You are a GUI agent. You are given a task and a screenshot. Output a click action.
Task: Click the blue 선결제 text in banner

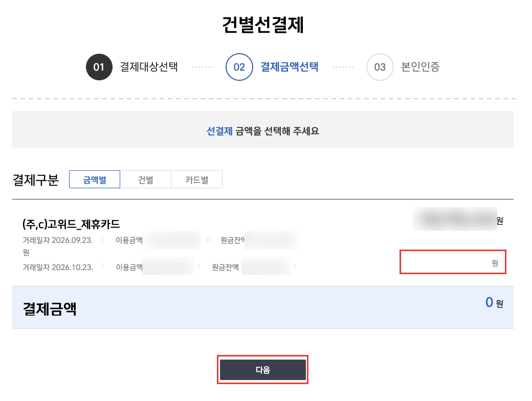tap(219, 131)
